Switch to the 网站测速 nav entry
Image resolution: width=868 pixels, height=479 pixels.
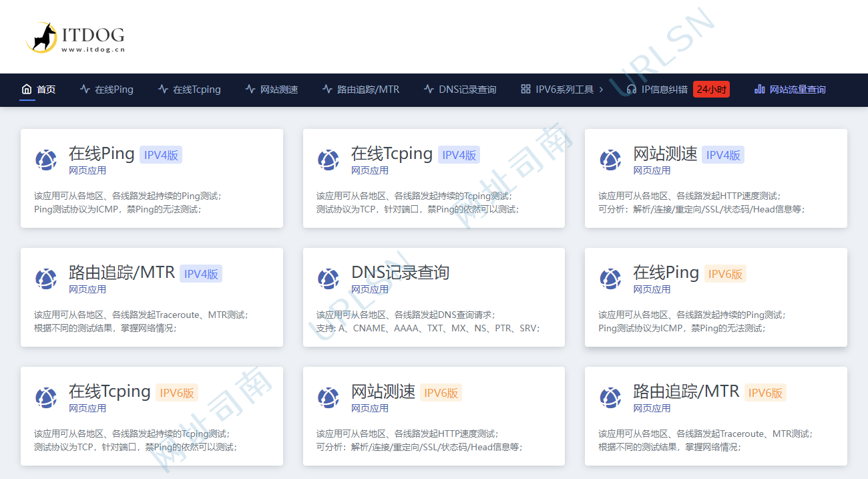pyautogui.click(x=278, y=89)
